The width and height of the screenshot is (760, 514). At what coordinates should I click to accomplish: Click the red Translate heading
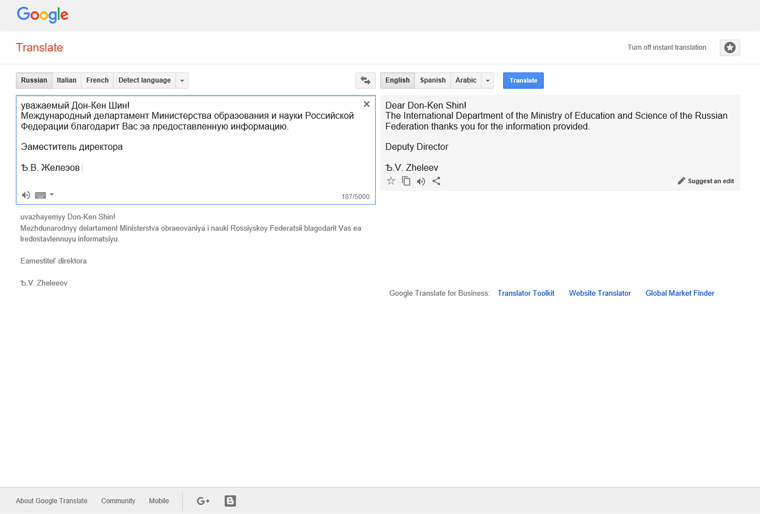[39, 48]
